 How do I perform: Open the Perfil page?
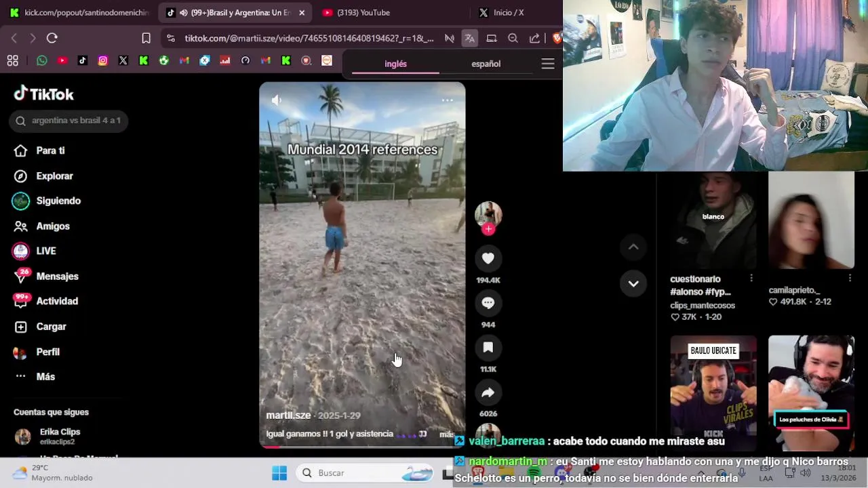point(37,352)
